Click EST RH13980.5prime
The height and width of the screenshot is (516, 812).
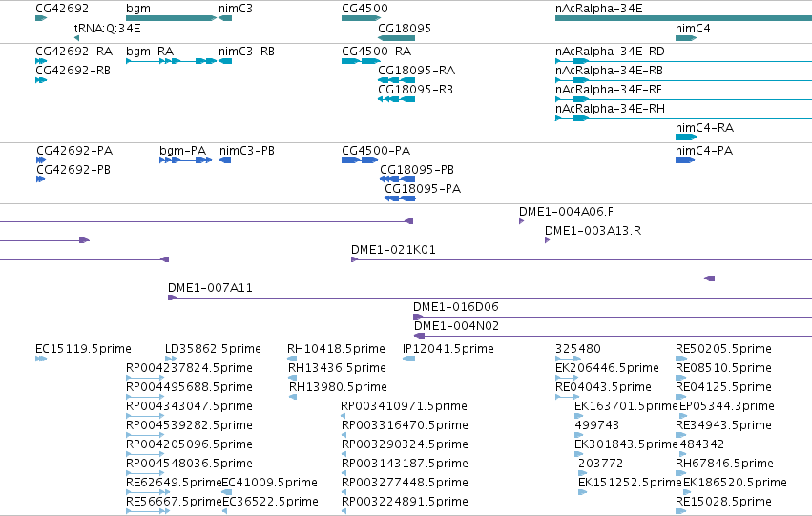click(x=293, y=397)
